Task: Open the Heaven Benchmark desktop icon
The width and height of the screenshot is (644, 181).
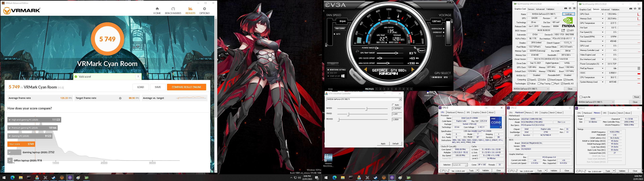Action: click(328, 160)
